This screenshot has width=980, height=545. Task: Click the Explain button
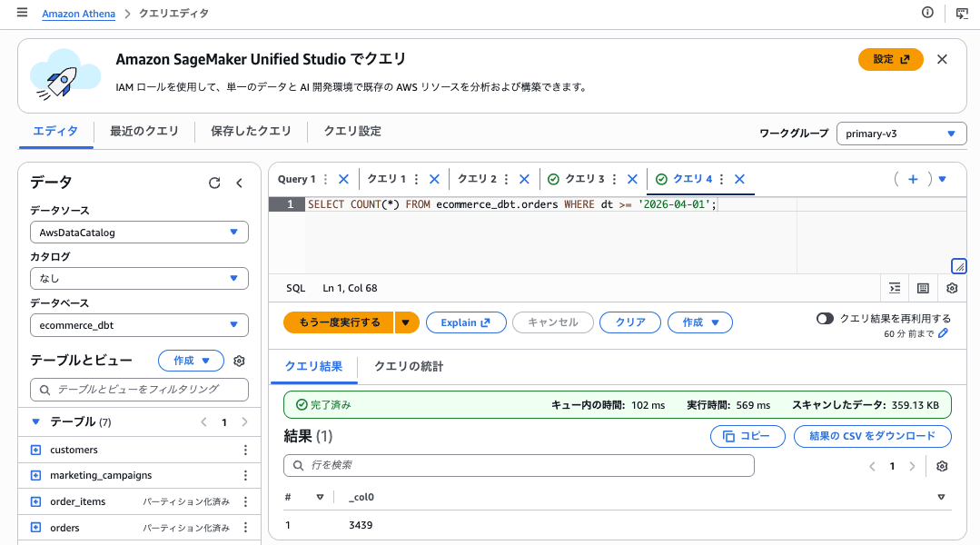[466, 322]
